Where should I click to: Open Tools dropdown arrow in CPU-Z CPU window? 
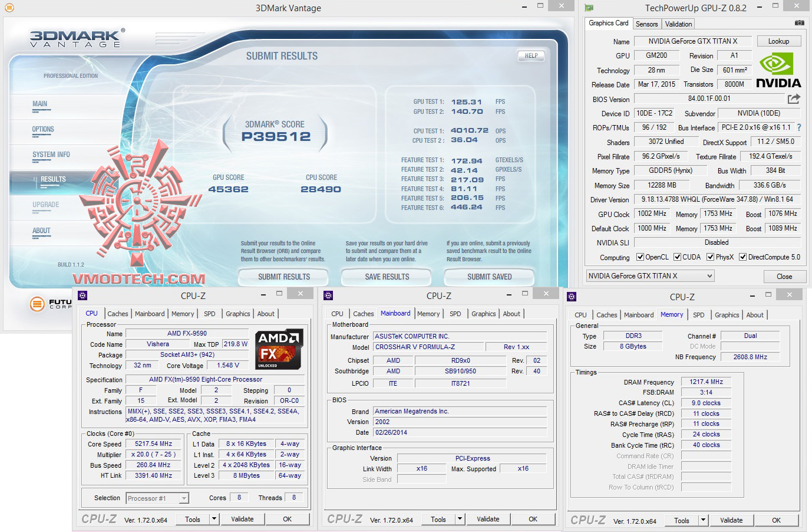point(214,519)
